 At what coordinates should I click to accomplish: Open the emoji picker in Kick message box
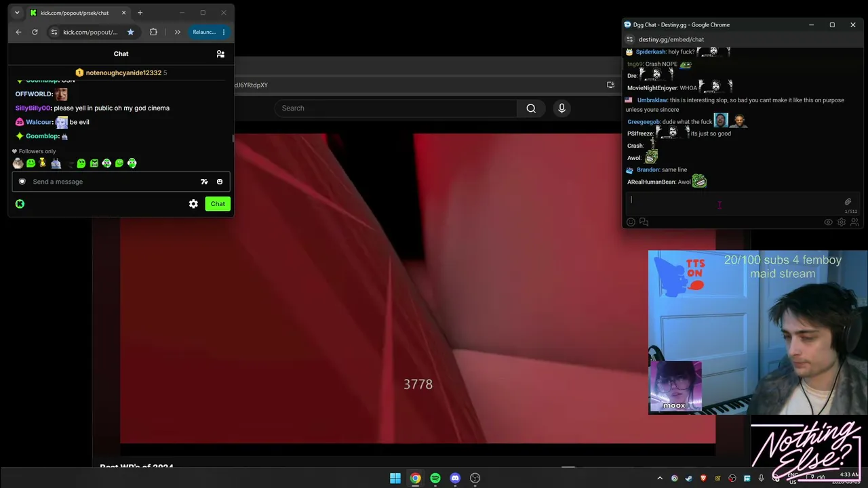coord(220,182)
